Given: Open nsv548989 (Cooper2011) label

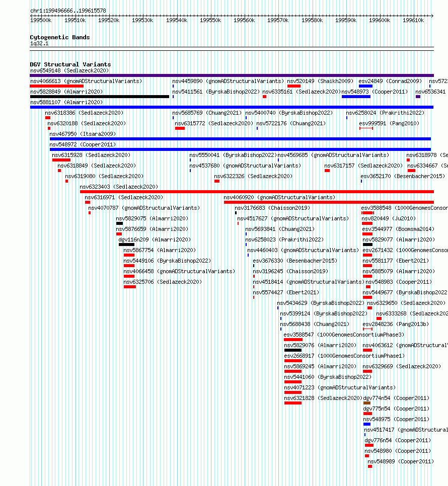Looking at the screenshot, I should (401, 461).
